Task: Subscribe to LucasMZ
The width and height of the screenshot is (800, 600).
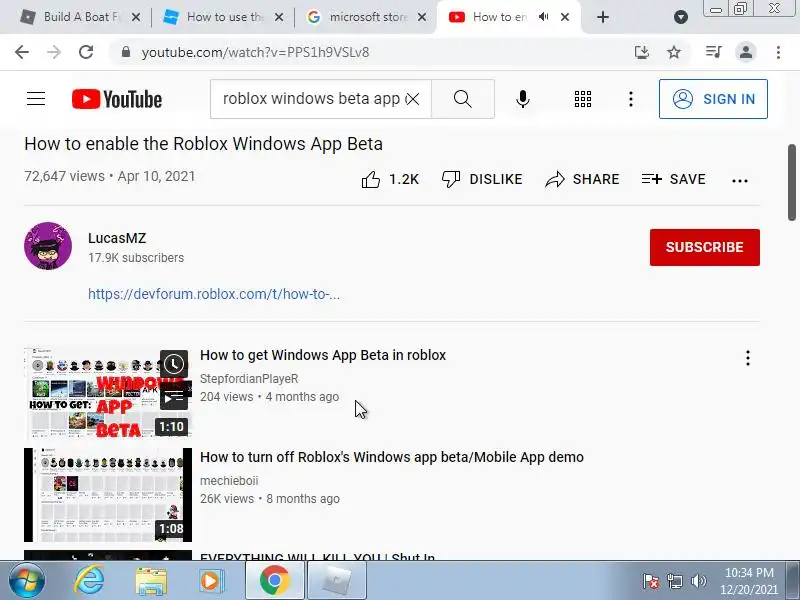Action: [x=705, y=247]
